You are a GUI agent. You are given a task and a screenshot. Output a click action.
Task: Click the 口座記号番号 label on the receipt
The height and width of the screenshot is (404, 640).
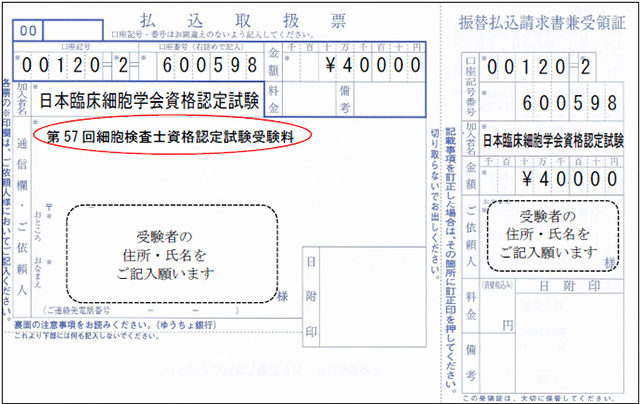(x=471, y=87)
